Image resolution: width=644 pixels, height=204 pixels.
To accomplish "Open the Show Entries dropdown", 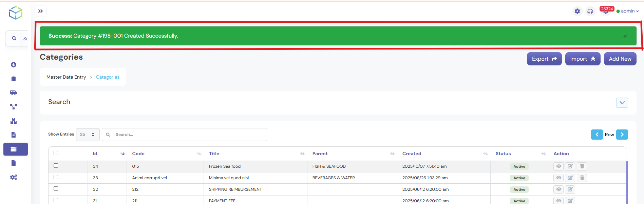I will point(88,135).
